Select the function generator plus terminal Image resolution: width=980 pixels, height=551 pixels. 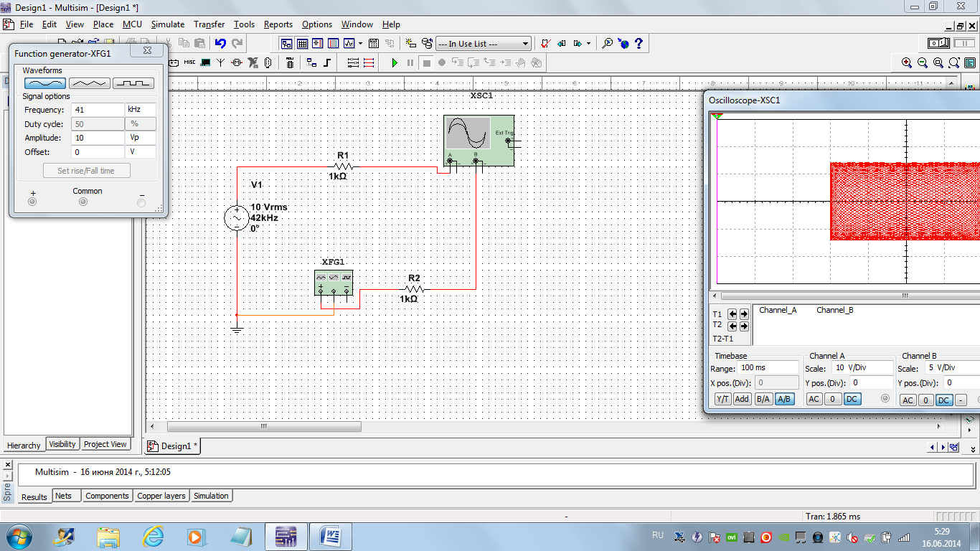[x=32, y=202]
